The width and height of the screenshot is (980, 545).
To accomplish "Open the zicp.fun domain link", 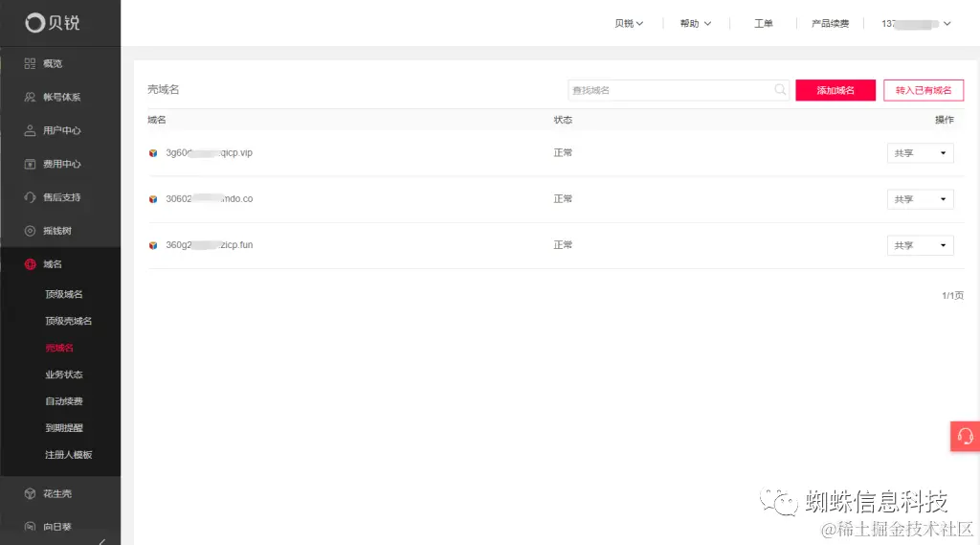I will [209, 245].
